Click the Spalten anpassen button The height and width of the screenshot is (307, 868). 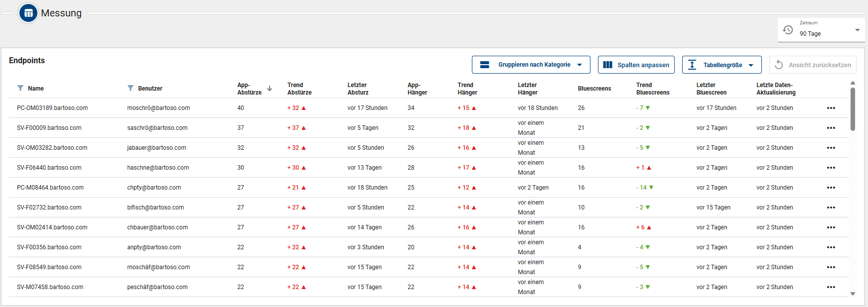pos(636,65)
